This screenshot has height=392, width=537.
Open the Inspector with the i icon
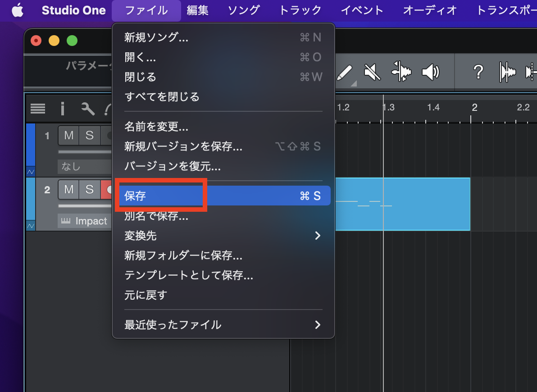pyautogui.click(x=62, y=108)
